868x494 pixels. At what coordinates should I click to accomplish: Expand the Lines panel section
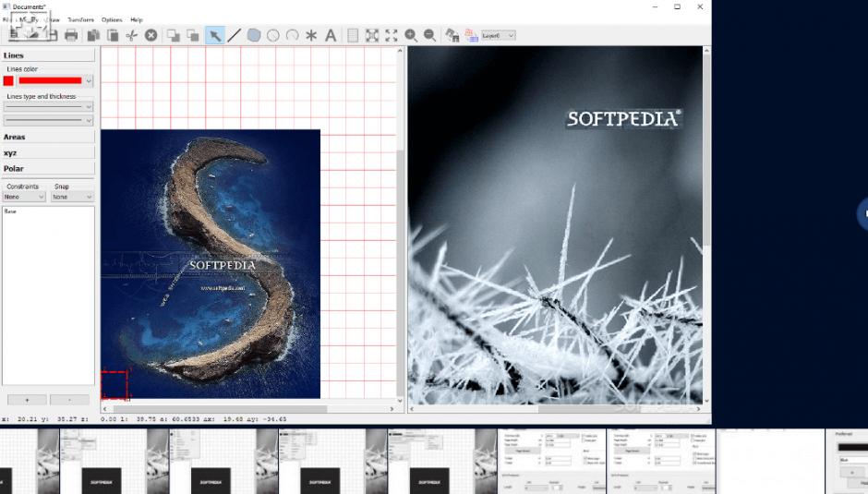pos(48,55)
